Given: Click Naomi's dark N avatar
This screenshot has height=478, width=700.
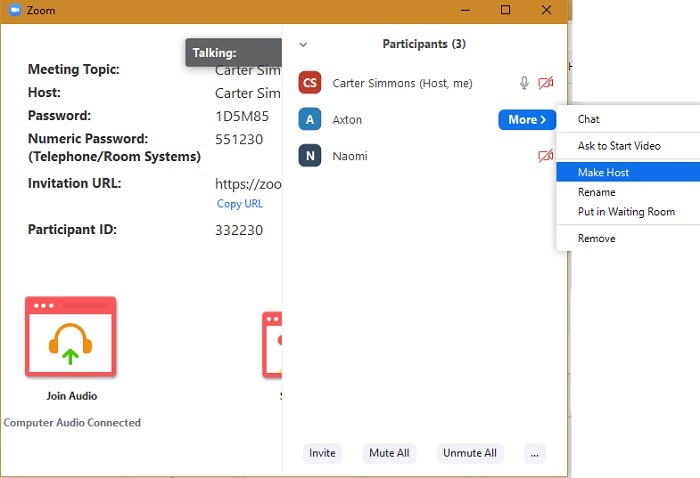Looking at the screenshot, I should tap(310, 156).
